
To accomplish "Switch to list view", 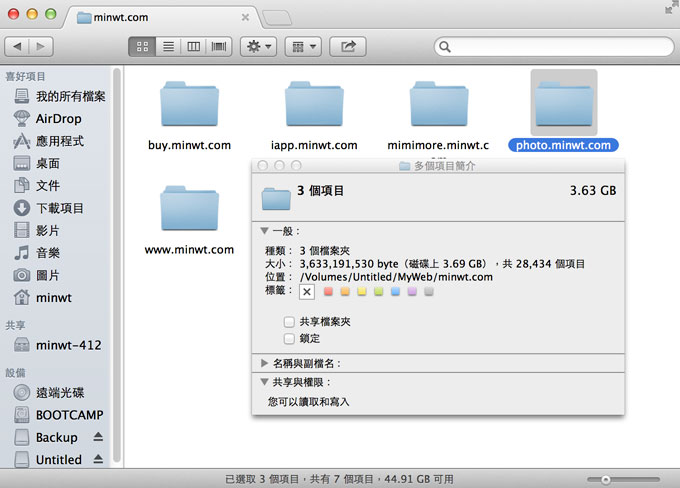I will [168, 46].
